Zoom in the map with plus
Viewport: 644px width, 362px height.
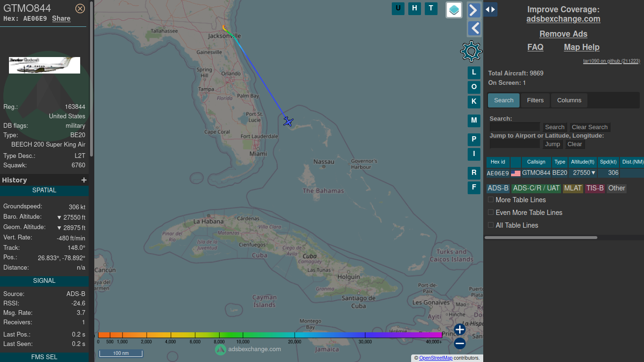[460, 329]
